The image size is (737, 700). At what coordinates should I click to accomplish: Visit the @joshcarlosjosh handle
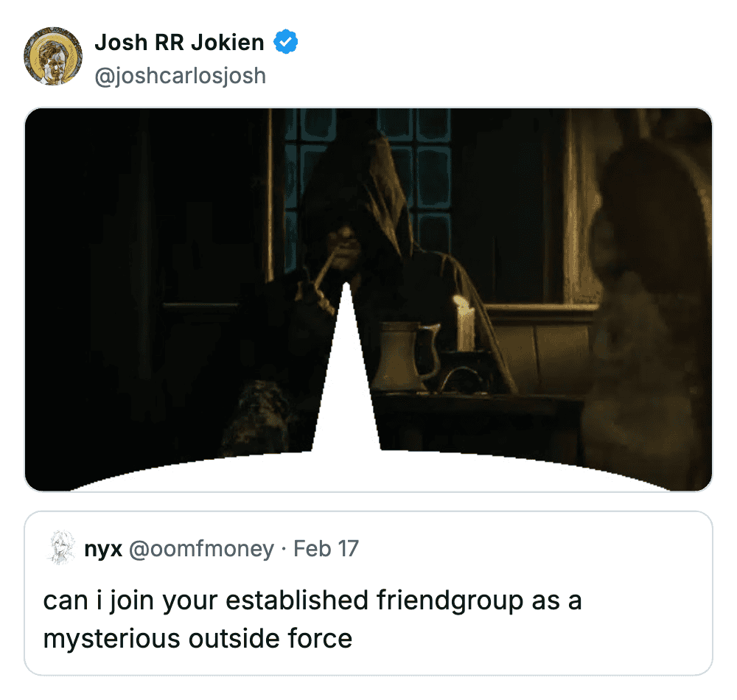click(x=180, y=76)
